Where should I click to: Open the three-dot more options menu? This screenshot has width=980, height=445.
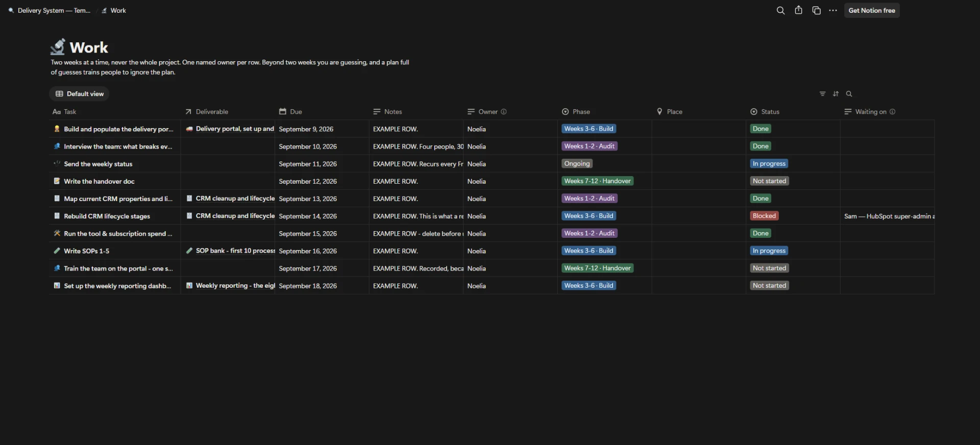[x=833, y=10]
